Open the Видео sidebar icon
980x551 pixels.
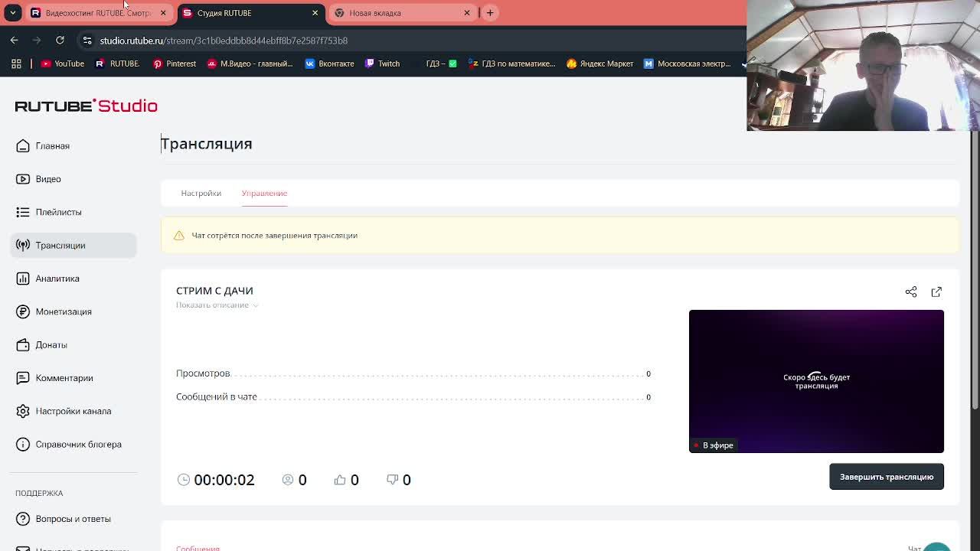pyautogui.click(x=23, y=179)
